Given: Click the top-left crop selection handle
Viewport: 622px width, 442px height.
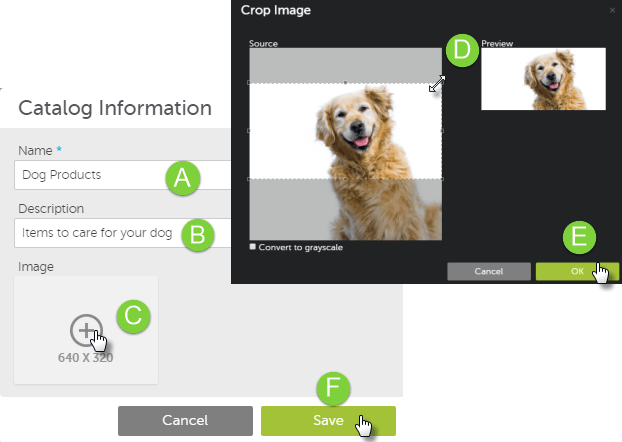Looking at the screenshot, I should pos(249,82).
